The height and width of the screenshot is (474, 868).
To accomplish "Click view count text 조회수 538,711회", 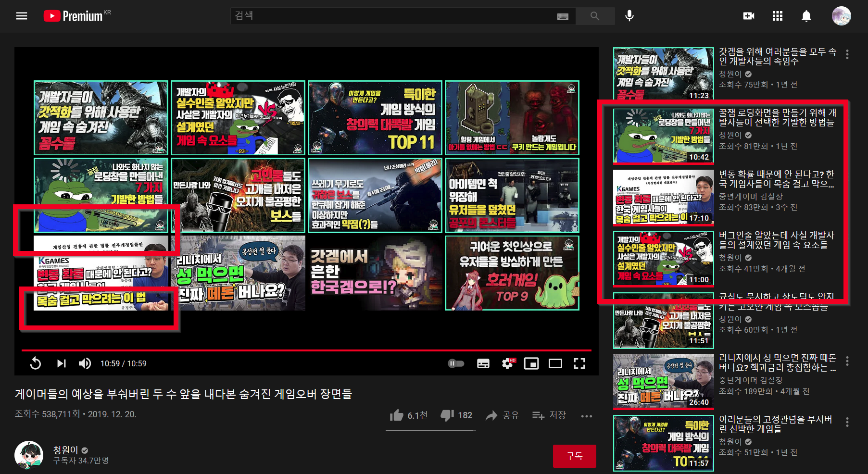I will pos(47,414).
